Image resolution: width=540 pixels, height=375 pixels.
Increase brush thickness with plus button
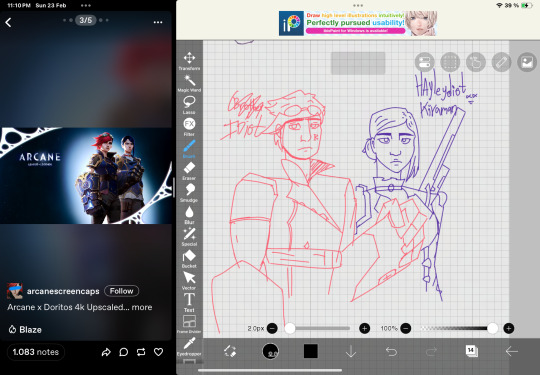click(x=364, y=328)
